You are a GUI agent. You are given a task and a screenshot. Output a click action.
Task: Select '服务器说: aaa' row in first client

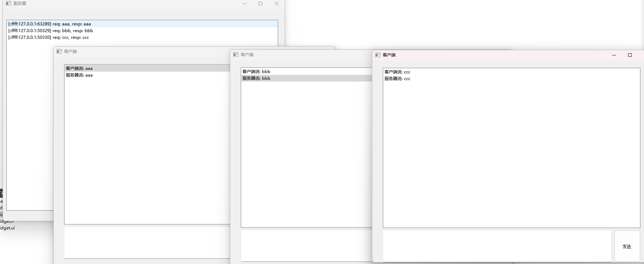(x=147, y=75)
